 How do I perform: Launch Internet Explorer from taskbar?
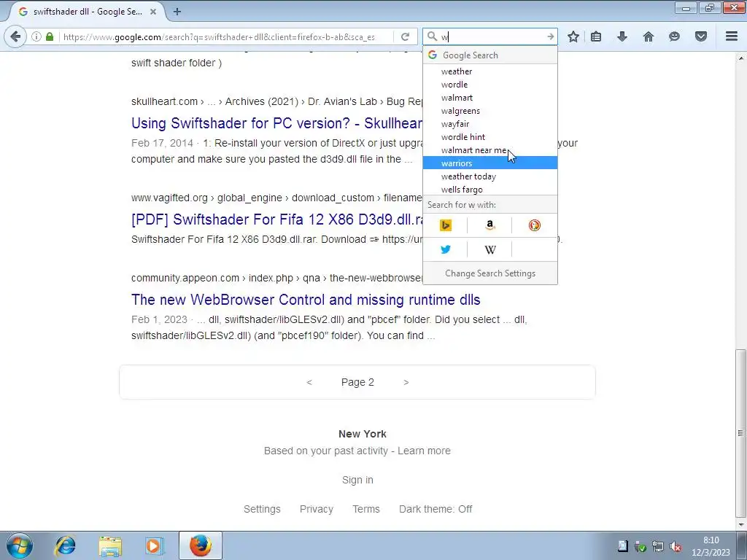pos(65,545)
